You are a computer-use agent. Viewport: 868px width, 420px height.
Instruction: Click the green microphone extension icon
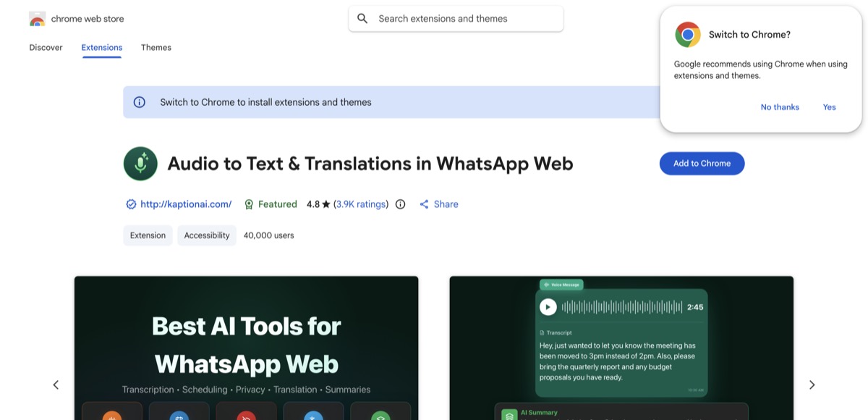pyautogui.click(x=140, y=163)
